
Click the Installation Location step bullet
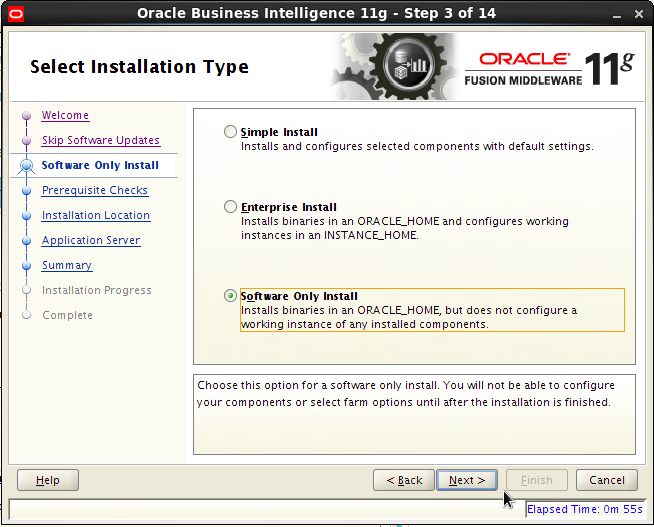27,216
